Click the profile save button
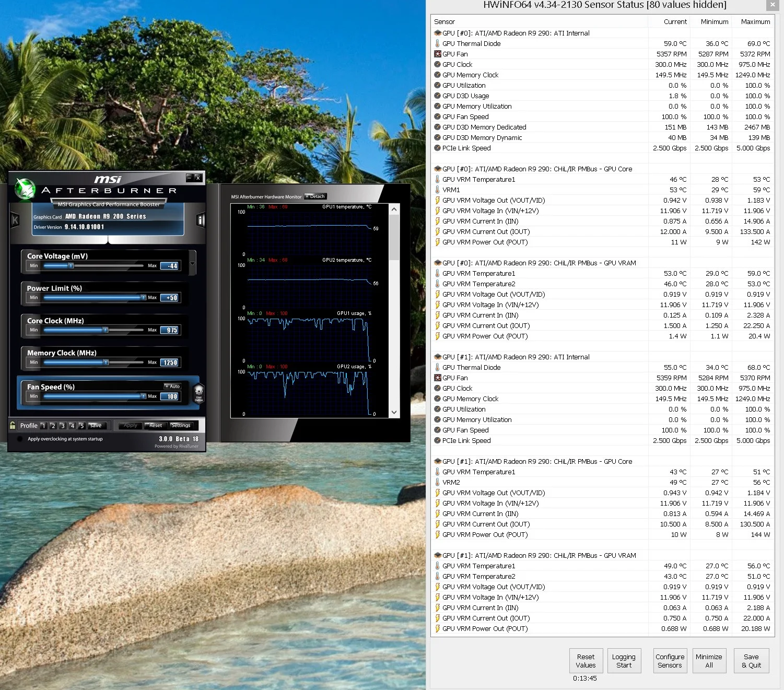This screenshot has width=784, height=690. 97,426
